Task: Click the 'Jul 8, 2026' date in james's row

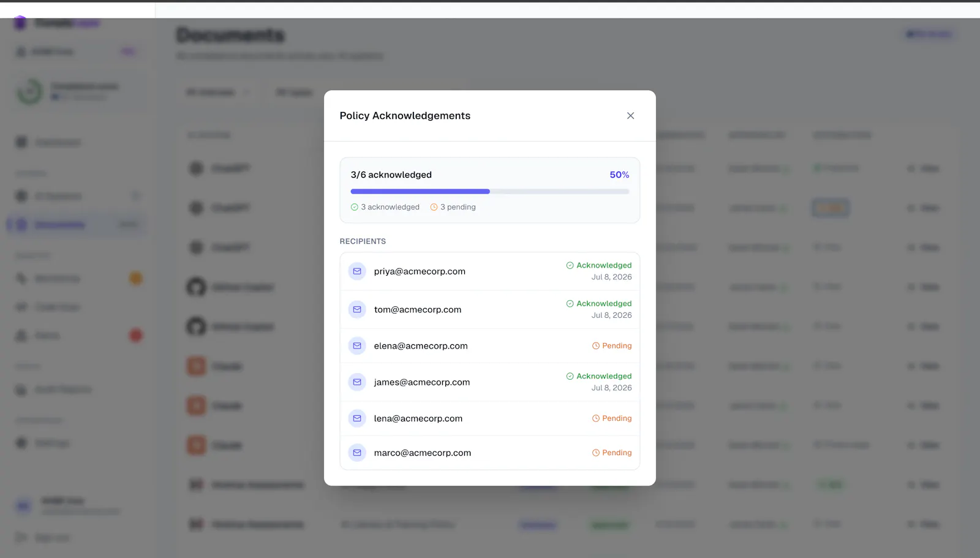Action: coord(611,388)
